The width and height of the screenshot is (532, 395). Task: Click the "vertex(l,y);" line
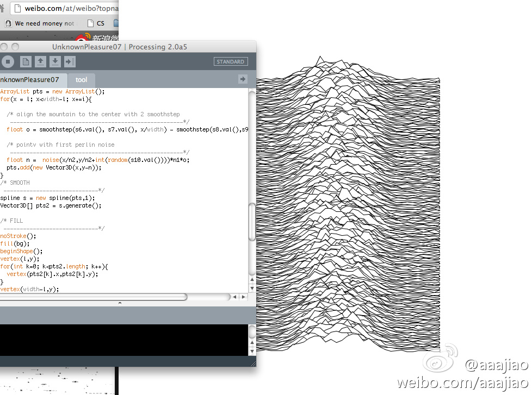point(20,259)
